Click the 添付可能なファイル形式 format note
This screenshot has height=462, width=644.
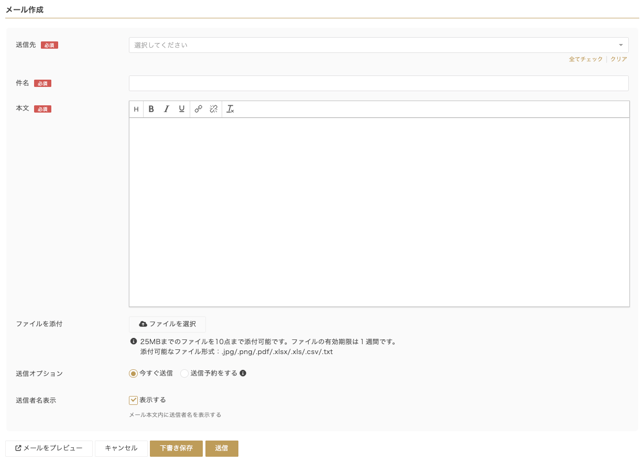pos(237,352)
